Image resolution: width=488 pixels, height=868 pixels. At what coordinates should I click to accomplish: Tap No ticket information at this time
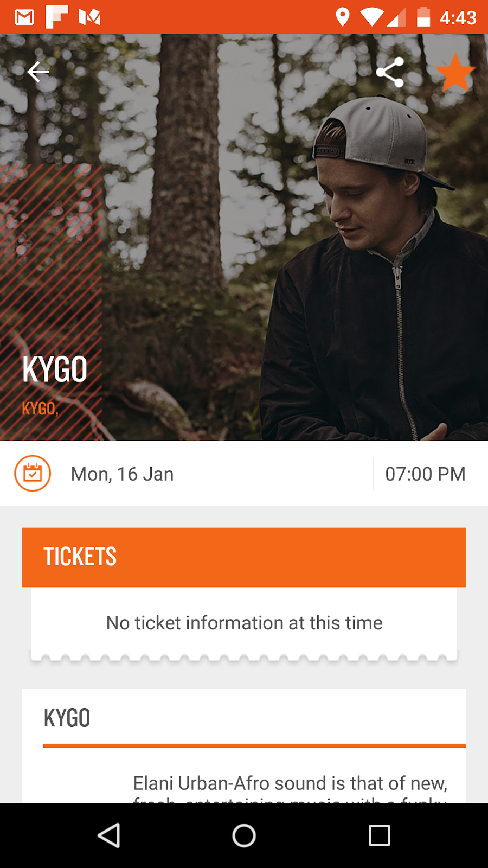[x=244, y=623]
